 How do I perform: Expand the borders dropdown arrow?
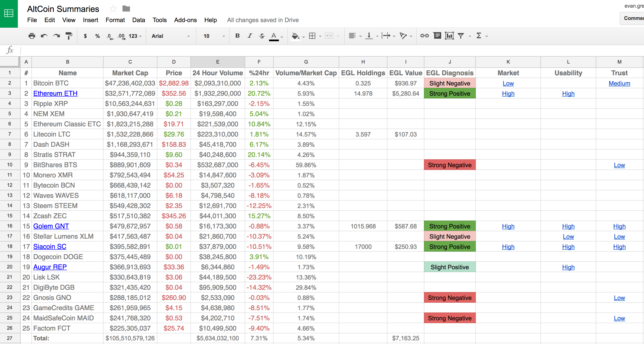(x=320, y=37)
